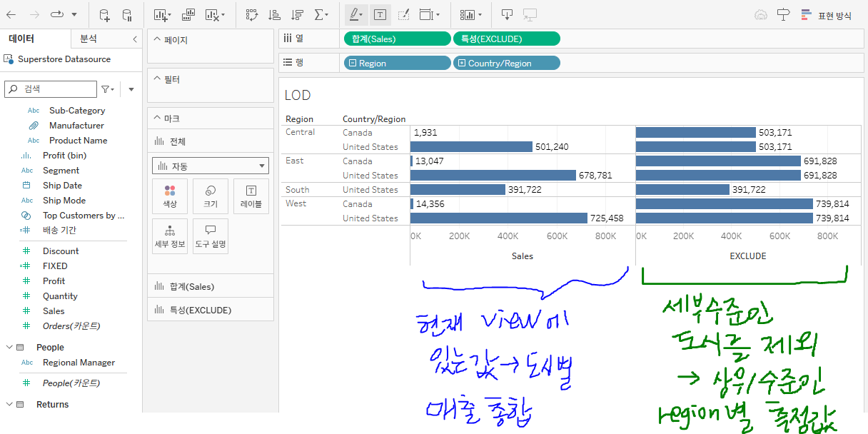868x434 pixels.
Task: Sort descending toolbar icon
Action: [298, 14]
